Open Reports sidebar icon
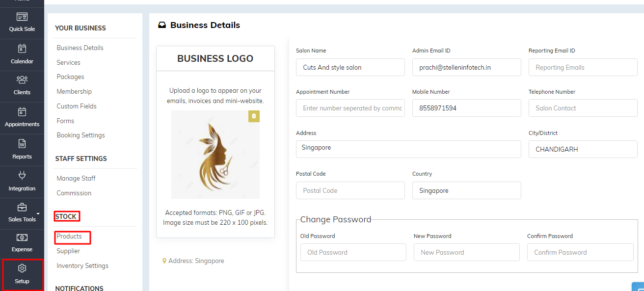The height and width of the screenshot is (291, 644). [x=22, y=144]
